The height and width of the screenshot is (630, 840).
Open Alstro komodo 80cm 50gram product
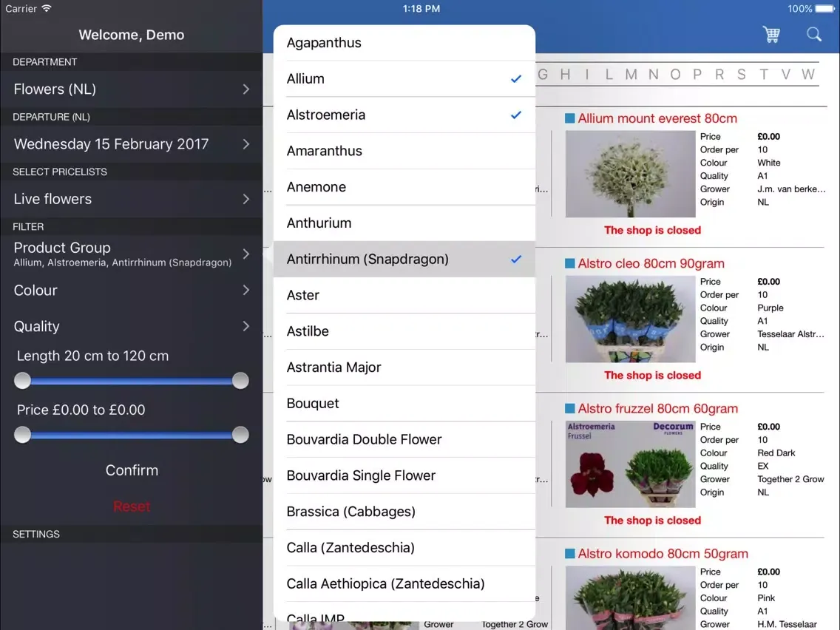(663, 554)
